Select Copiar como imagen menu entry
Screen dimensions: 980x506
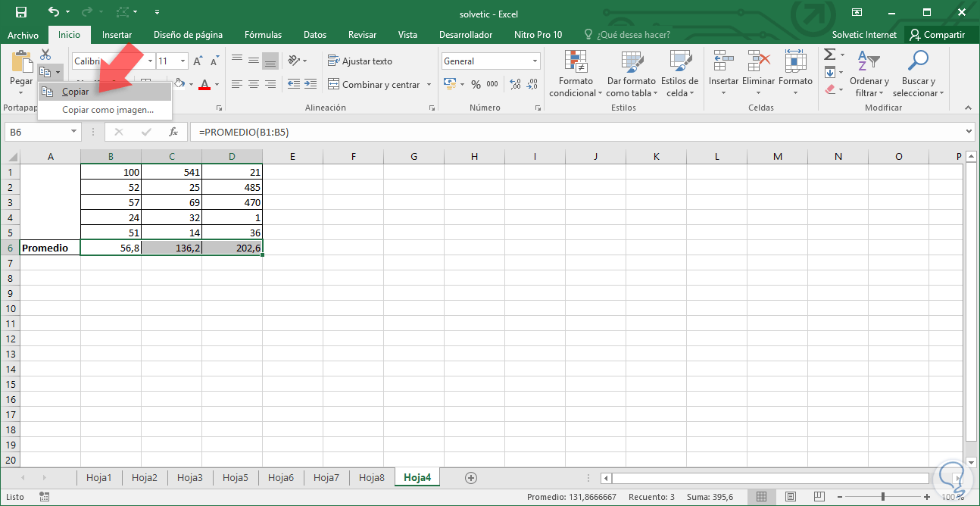[x=105, y=110]
